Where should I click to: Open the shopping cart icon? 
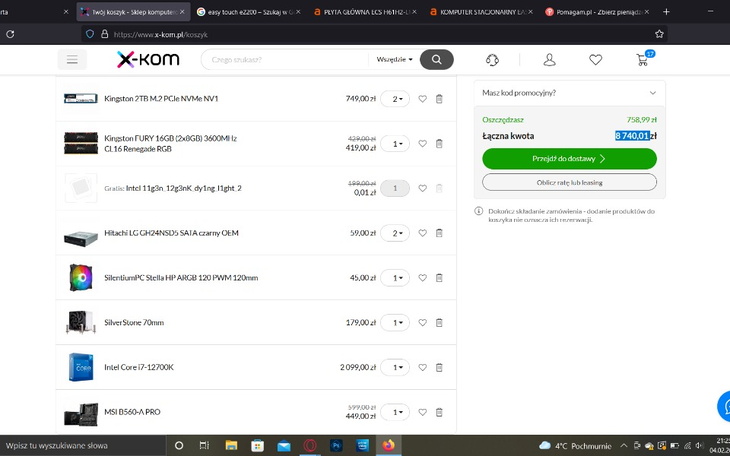(642, 60)
